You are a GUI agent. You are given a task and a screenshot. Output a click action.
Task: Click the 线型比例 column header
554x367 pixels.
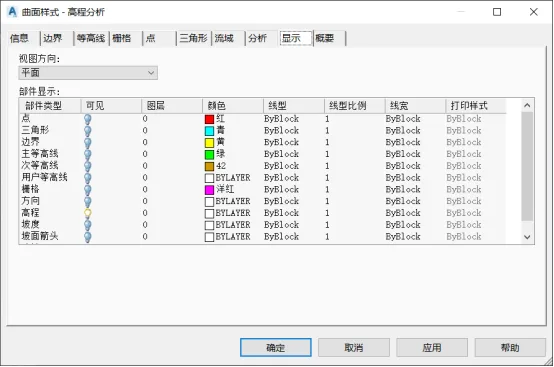pos(354,106)
